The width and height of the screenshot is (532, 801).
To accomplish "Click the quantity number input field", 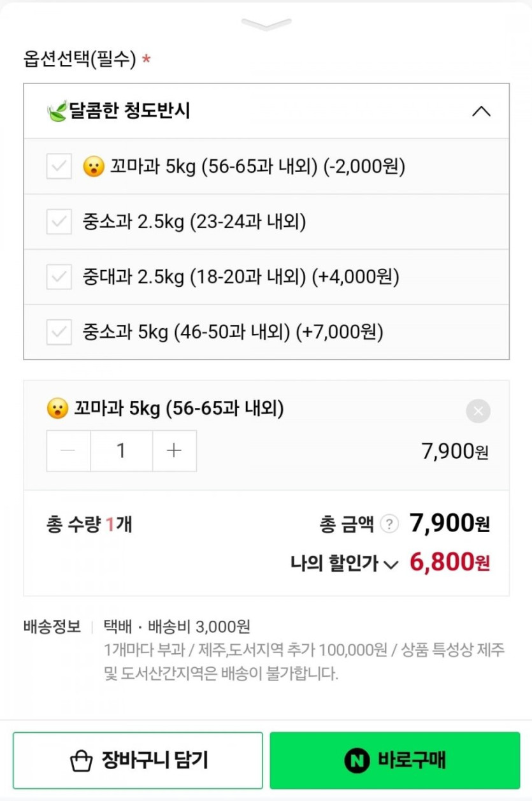I will (121, 451).
